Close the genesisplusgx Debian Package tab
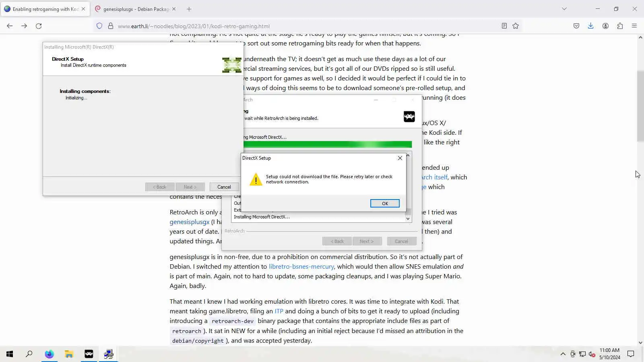This screenshot has height=362, width=644. (174, 9)
